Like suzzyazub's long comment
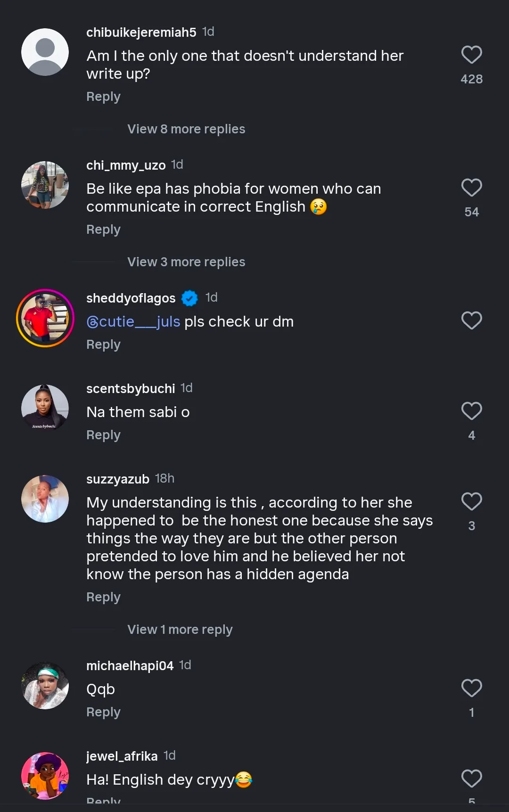 click(471, 501)
